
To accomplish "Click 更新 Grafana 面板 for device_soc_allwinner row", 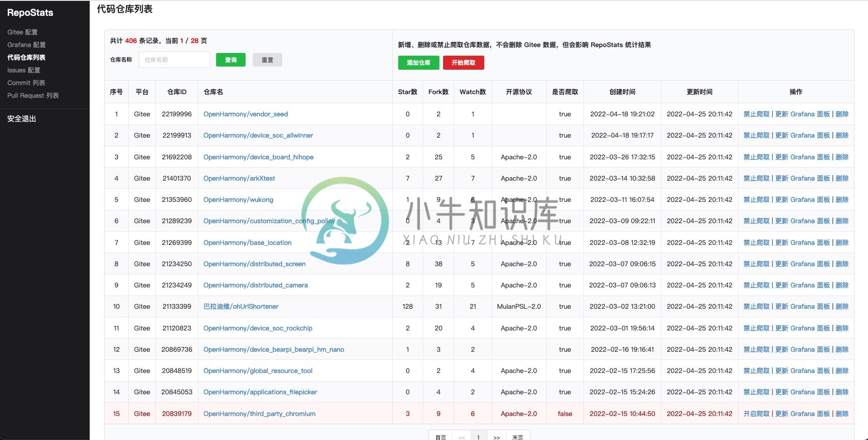I will pyautogui.click(x=802, y=135).
